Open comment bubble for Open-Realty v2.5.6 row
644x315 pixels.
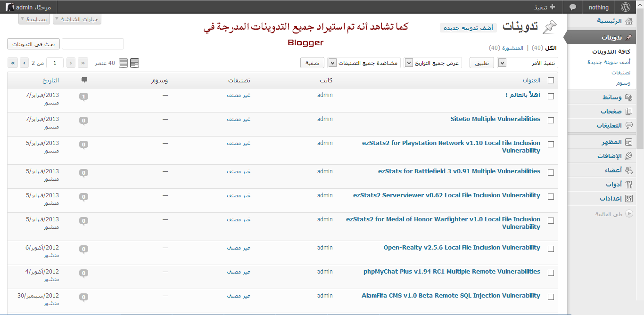(x=84, y=250)
